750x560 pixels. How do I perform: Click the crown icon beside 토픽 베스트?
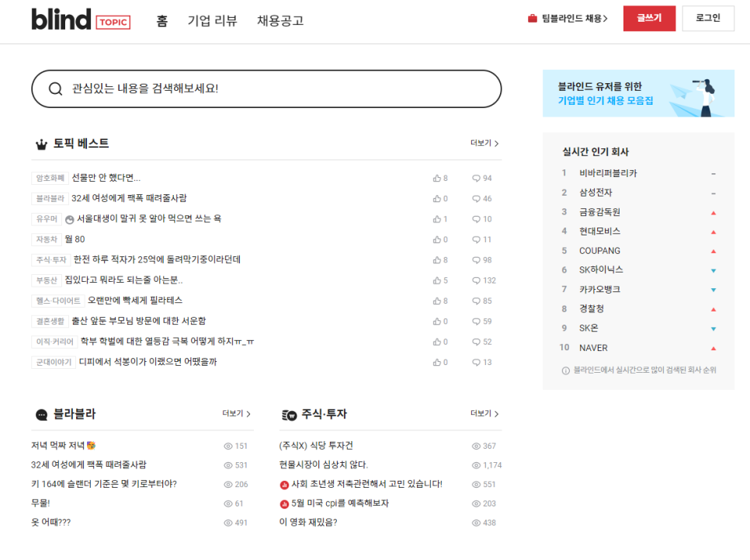coord(42,144)
